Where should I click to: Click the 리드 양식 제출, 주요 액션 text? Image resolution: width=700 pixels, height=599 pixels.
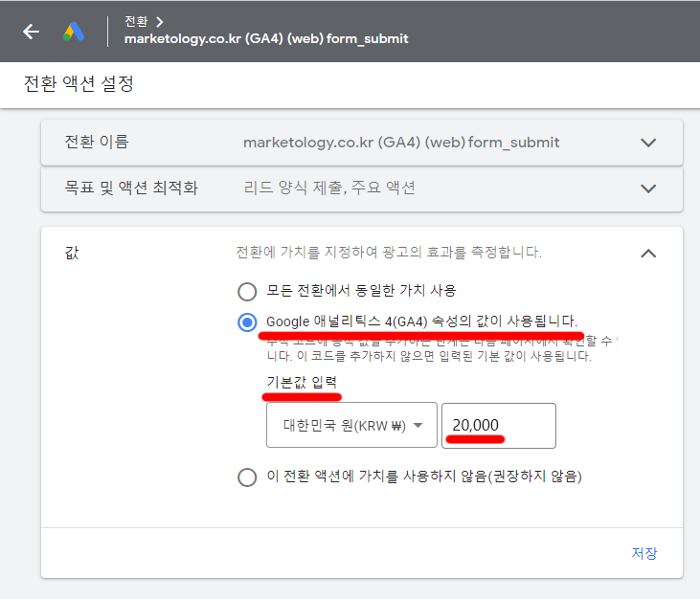click(329, 188)
